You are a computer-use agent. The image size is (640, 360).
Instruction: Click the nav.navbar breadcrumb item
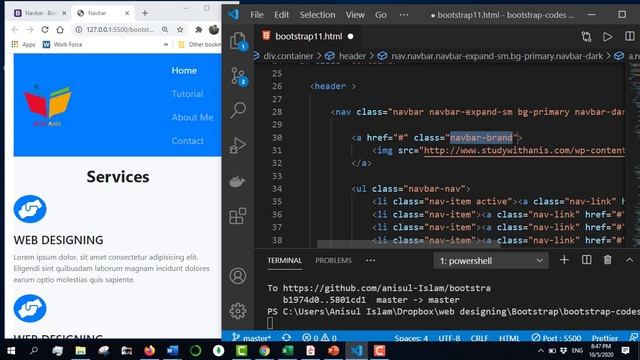(x=497, y=56)
